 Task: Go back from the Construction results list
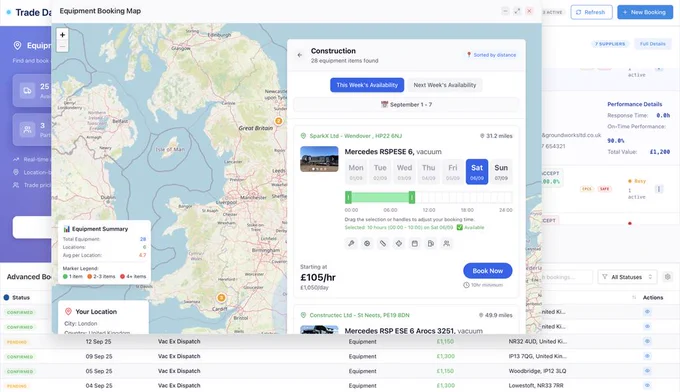(x=300, y=55)
